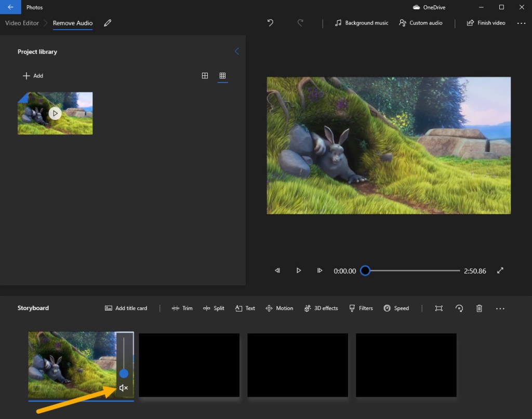Switch library to small thumbnail view
Image resolution: width=532 pixels, height=419 pixels.
222,76
